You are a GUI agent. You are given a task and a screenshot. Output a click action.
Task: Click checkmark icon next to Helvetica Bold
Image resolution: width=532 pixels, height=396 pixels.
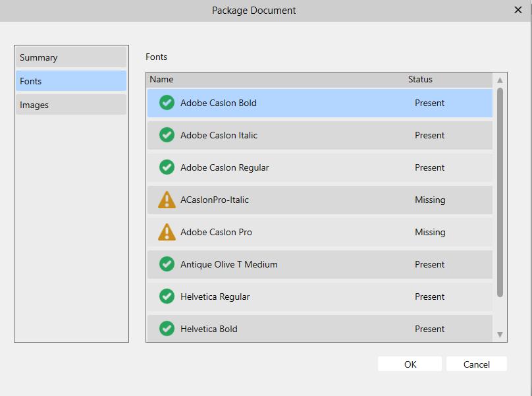tap(167, 328)
